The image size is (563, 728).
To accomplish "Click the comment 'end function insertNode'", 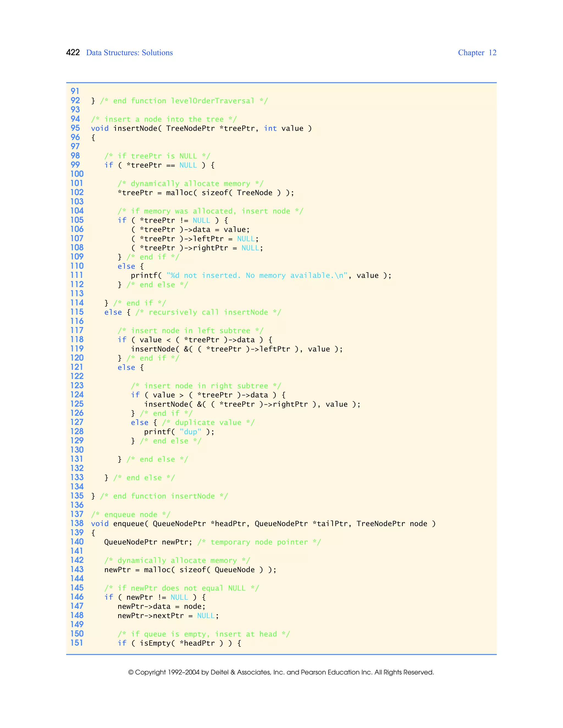I will (x=164, y=496).
